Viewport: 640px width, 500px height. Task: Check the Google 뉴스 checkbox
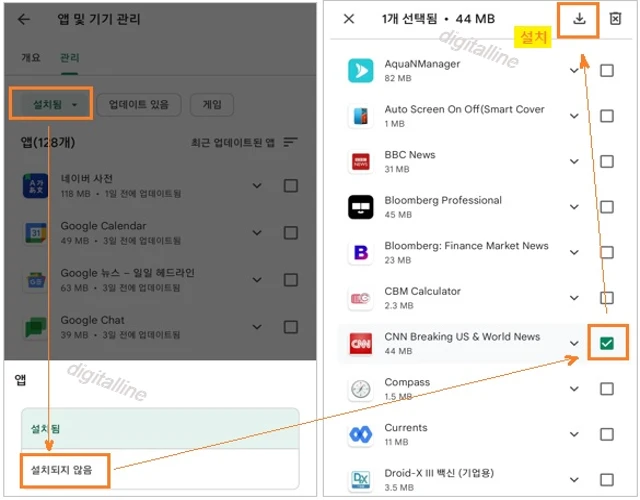[291, 280]
